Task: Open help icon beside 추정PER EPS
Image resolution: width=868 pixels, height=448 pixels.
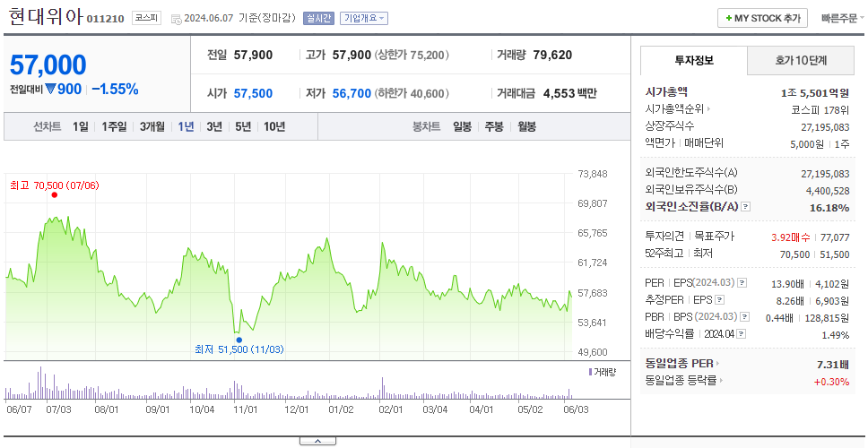Action: 720,300
